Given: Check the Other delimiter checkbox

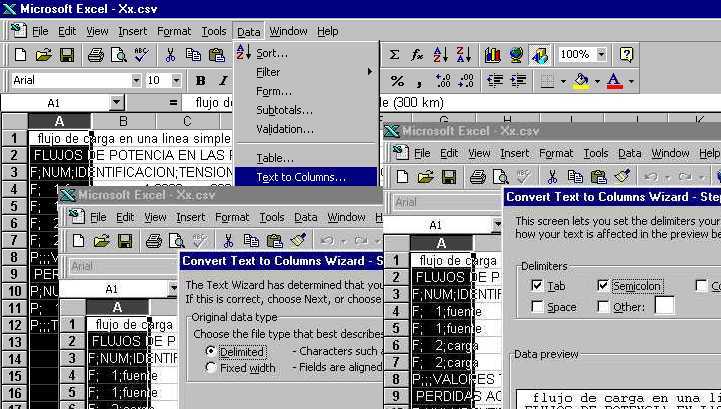Looking at the screenshot, I should (603, 306).
